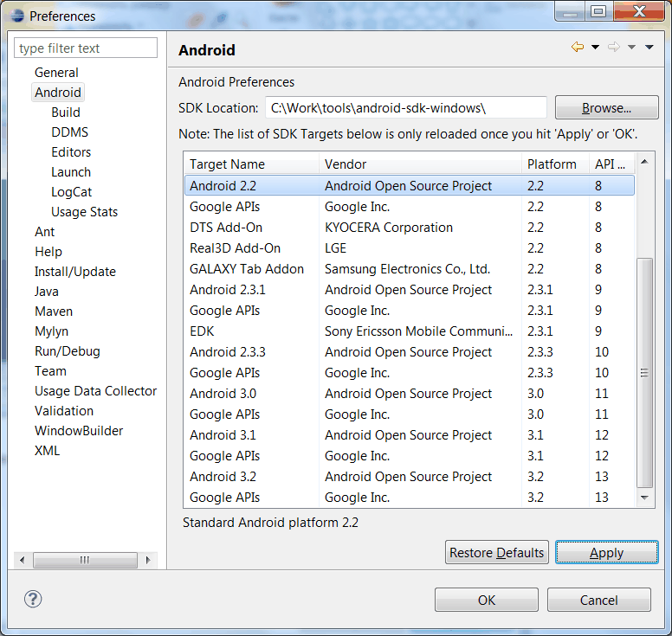
Task: Select the Real3D Add-On target row
Action: coord(410,248)
